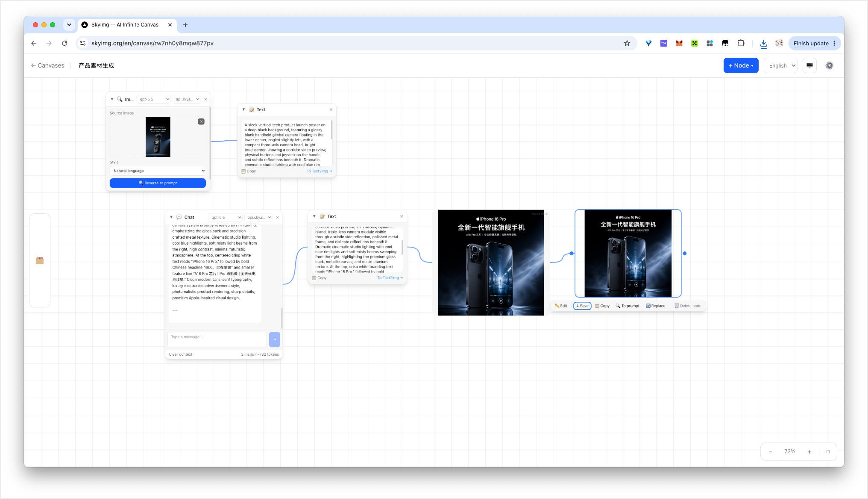868x499 pixels.
Task: Zoom out the canvas with minus
Action: pos(770,452)
